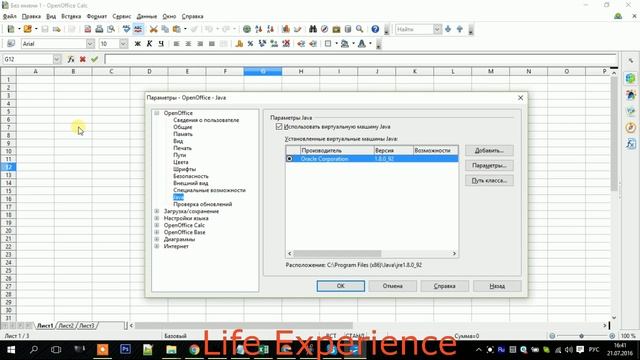Click the Отмена button
The width and height of the screenshot is (640, 360).
pyautogui.click(x=393, y=286)
